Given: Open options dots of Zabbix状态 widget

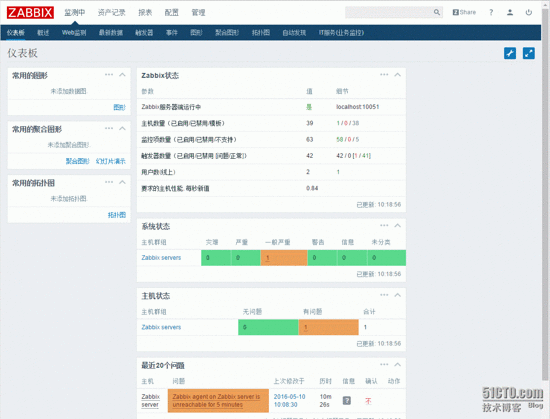Looking at the screenshot, I should point(384,75).
